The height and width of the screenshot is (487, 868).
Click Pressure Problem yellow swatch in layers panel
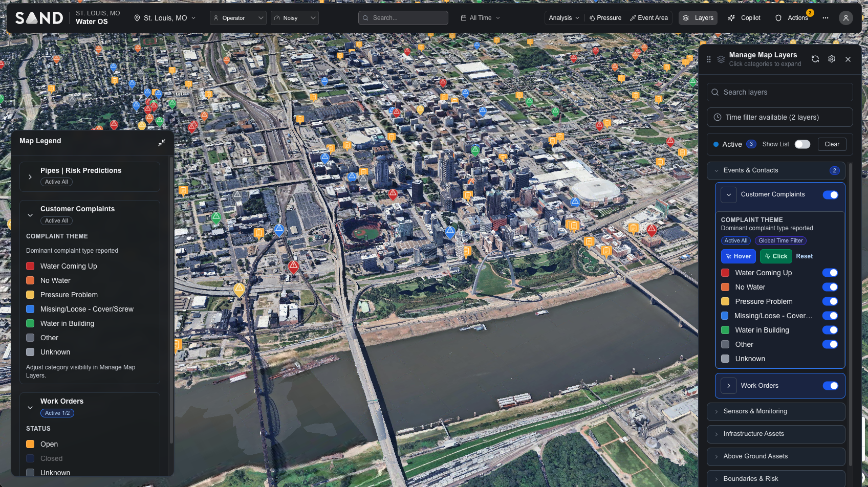[x=725, y=301]
